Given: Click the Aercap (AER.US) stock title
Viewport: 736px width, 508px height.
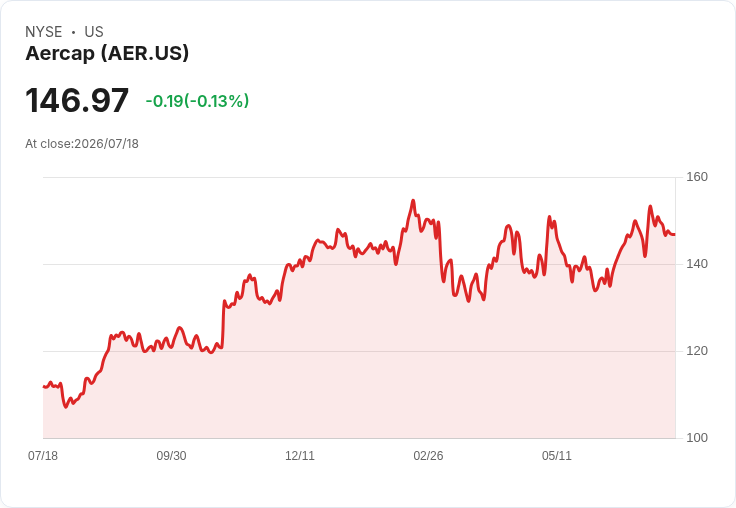Looking at the screenshot, I should tap(107, 53).
